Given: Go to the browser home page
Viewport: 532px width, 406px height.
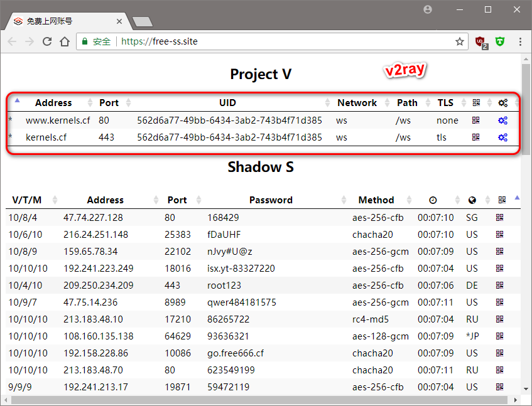Looking at the screenshot, I should coord(65,41).
